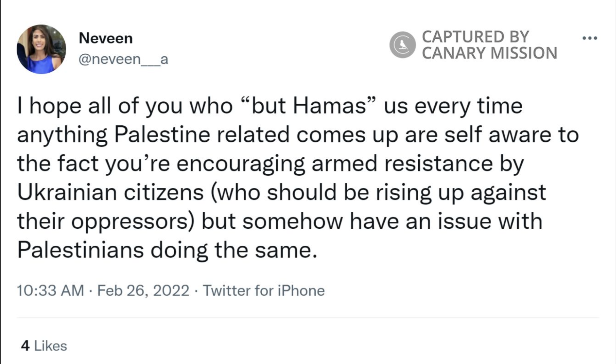Open the three-dot more options menu
Screen dimensions: 616x364
pos(590,38)
